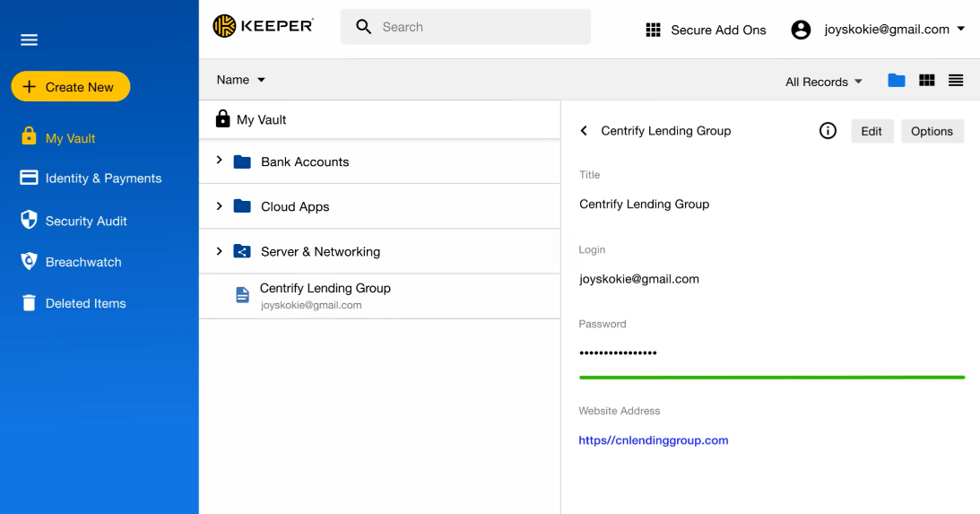Open the Server & Networking shared folder
980x514 pixels.
320,252
